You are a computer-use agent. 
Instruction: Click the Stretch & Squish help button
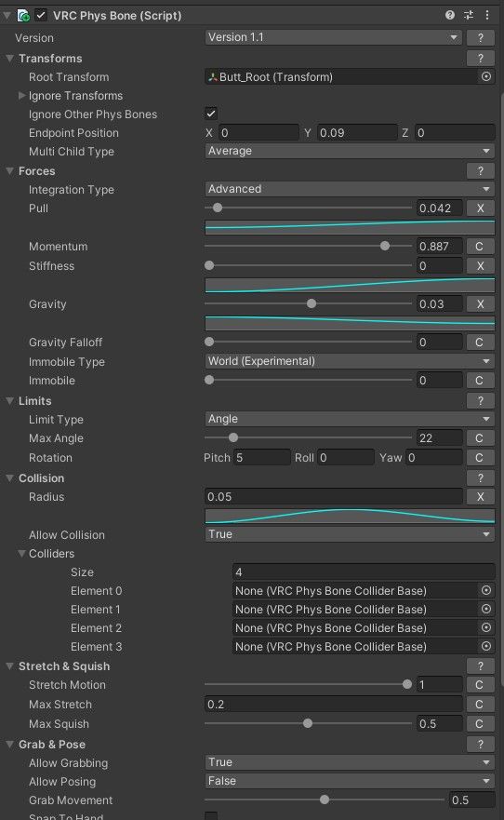click(x=481, y=665)
